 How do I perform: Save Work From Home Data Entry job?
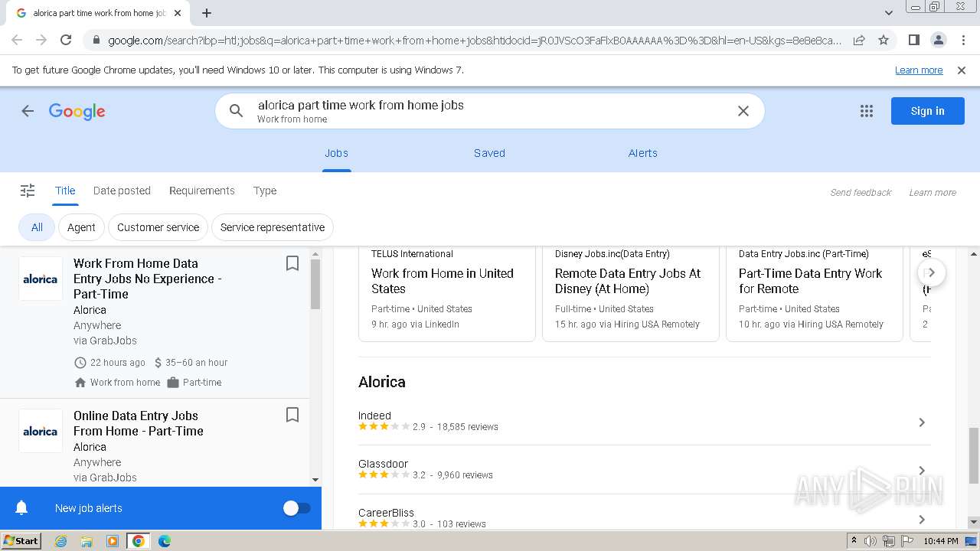[292, 263]
